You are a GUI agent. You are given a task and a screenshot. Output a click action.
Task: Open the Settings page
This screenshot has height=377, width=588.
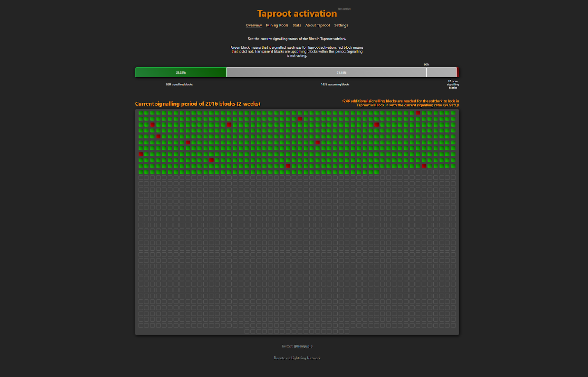[x=341, y=25]
